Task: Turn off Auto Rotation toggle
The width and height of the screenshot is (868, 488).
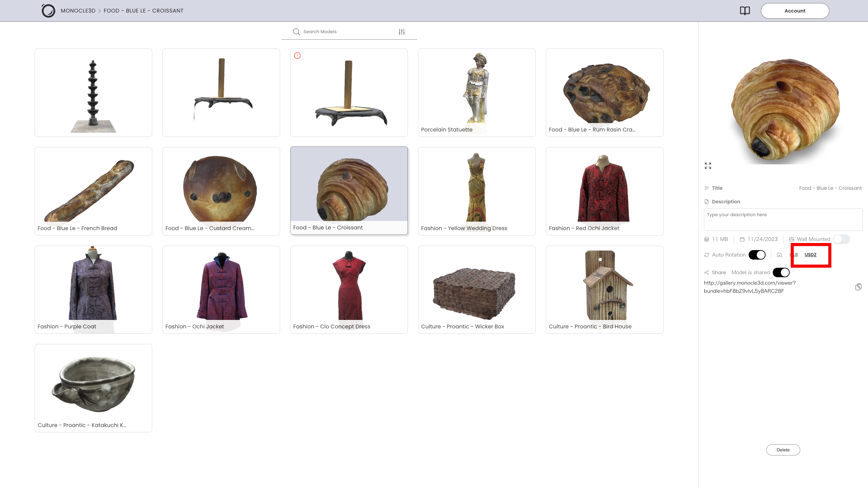Action: [757, 255]
